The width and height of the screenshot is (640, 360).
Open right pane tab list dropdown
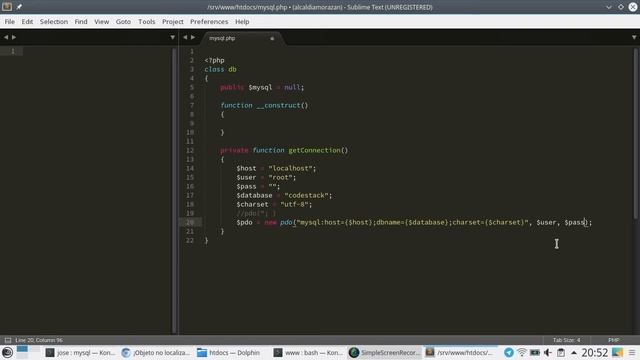[x=634, y=37]
